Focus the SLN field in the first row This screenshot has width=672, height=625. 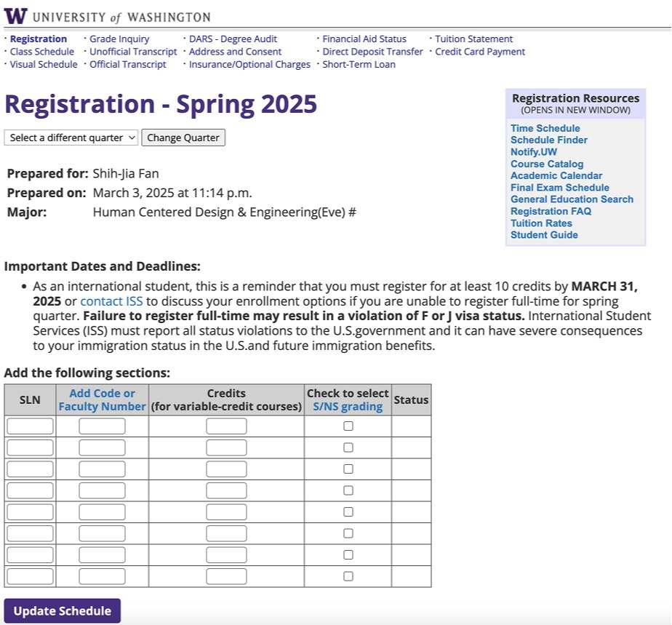(x=30, y=426)
